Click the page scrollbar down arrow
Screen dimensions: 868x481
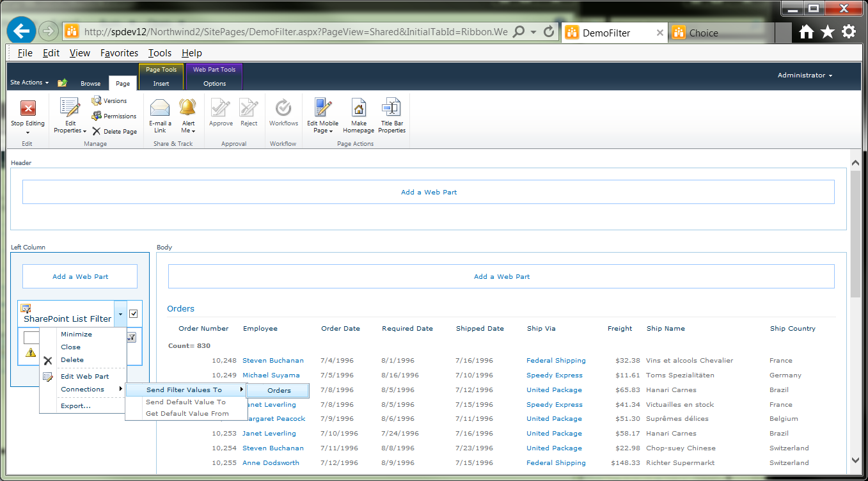tap(856, 461)
